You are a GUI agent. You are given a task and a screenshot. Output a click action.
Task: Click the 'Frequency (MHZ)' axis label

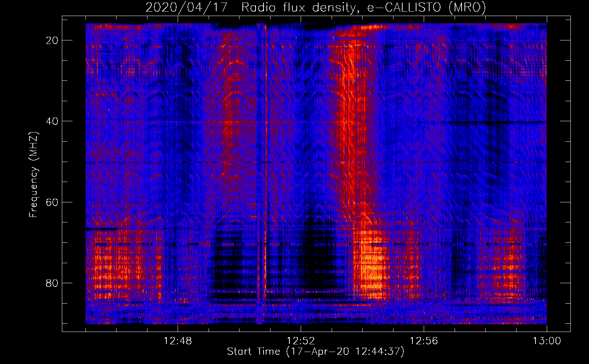33,174
